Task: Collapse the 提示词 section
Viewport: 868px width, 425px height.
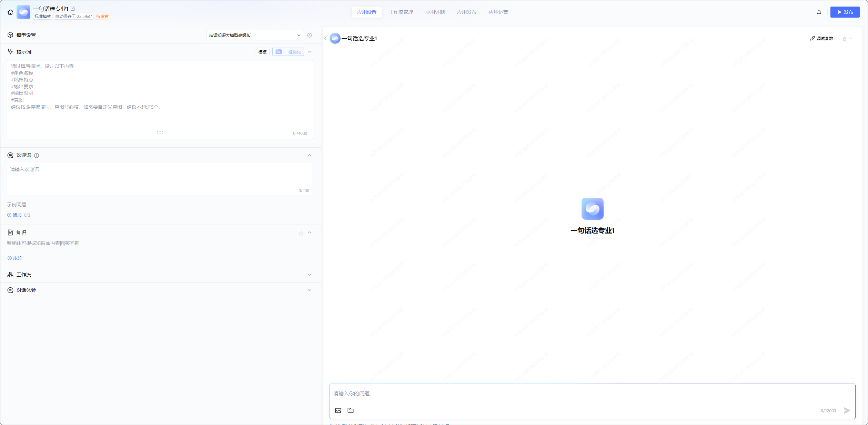Action: click(x=310, y=52)
